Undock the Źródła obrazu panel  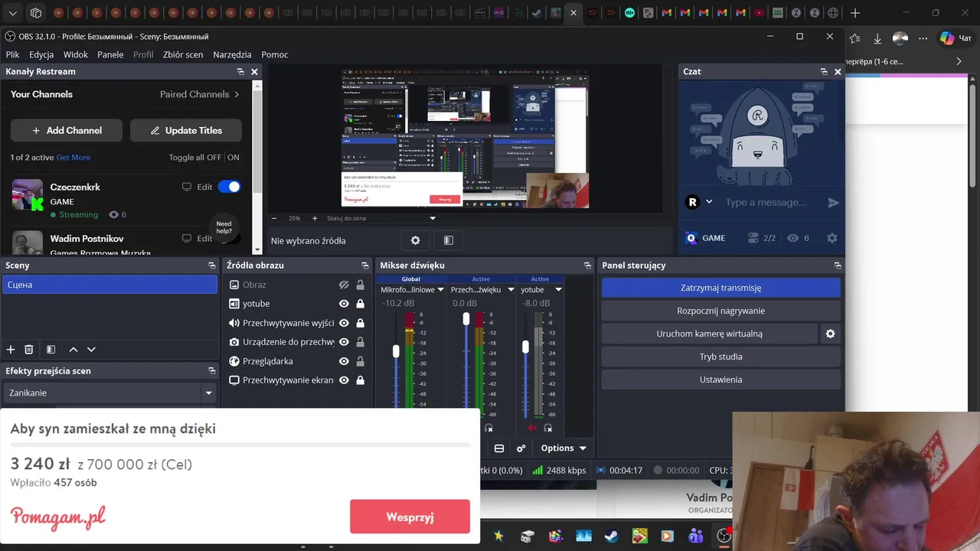tap(364, 266)
